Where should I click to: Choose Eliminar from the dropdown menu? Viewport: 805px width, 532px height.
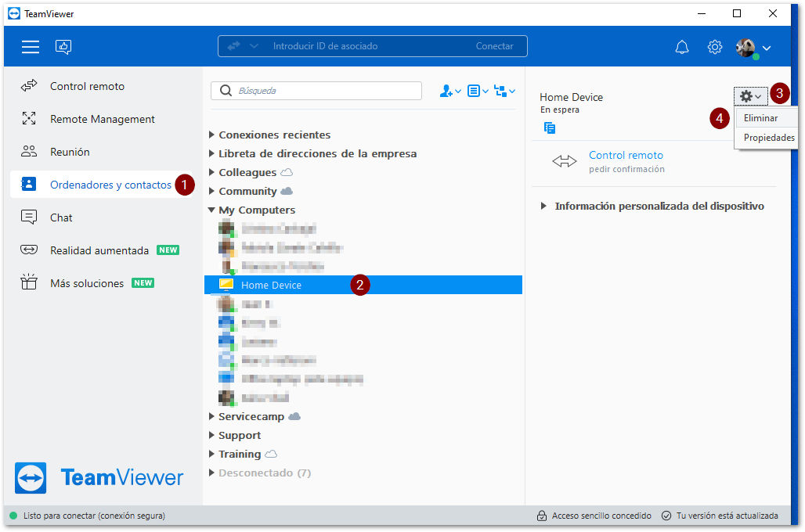[x=760, y=118]
